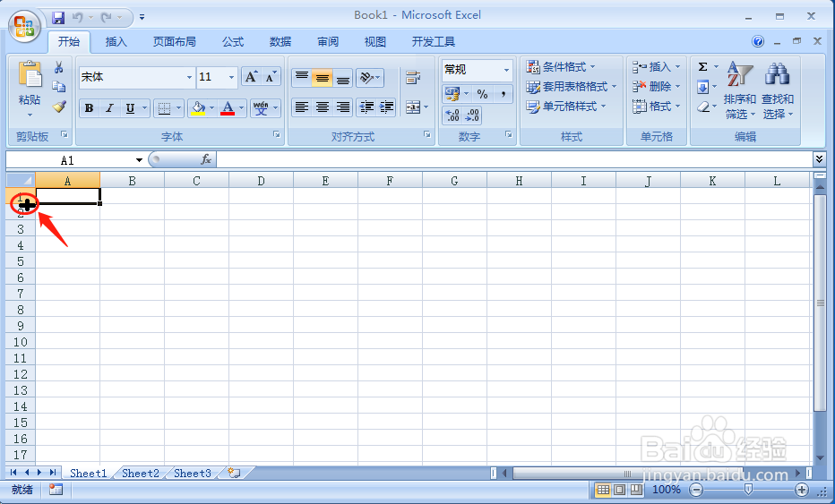Image resolution: width=835 pixels, height=504 pixels.
Task: Apply yellow fill color bucket
Action: (x=198, y=108)
